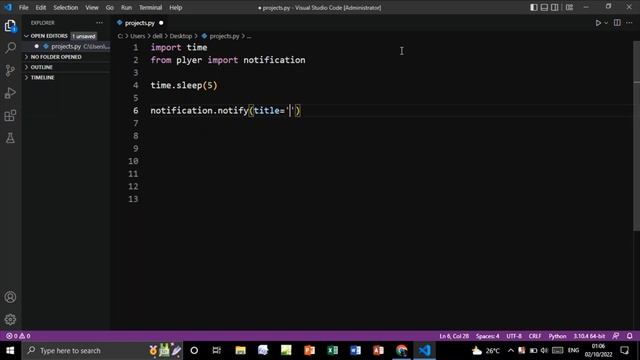Screen dimensions: 640x360
Task: Open the Selection menu
Action: [66, 7]
